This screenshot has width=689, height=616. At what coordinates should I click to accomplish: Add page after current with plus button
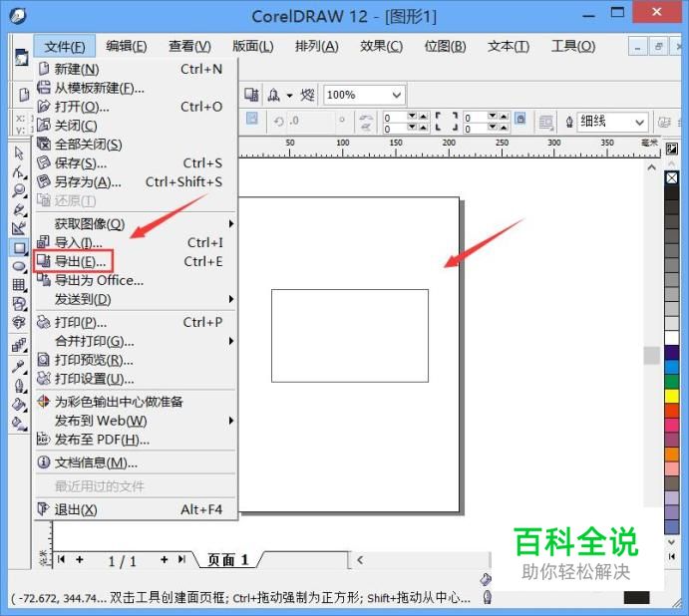[164, 559]
